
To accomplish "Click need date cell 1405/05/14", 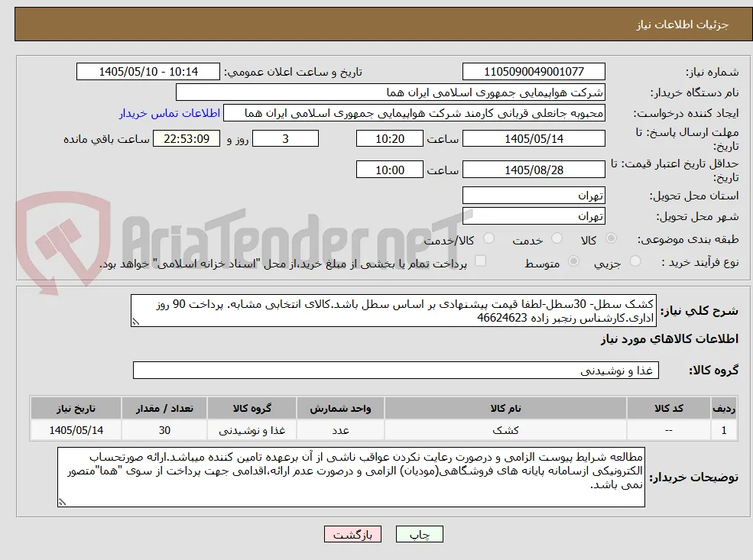I will [x=76, y=430].
